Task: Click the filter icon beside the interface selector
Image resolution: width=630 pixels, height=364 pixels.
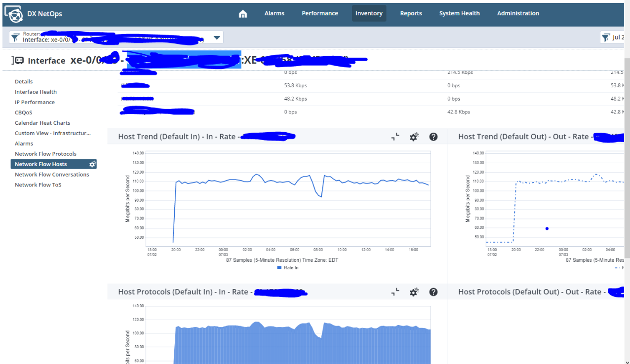Action: 14,37
